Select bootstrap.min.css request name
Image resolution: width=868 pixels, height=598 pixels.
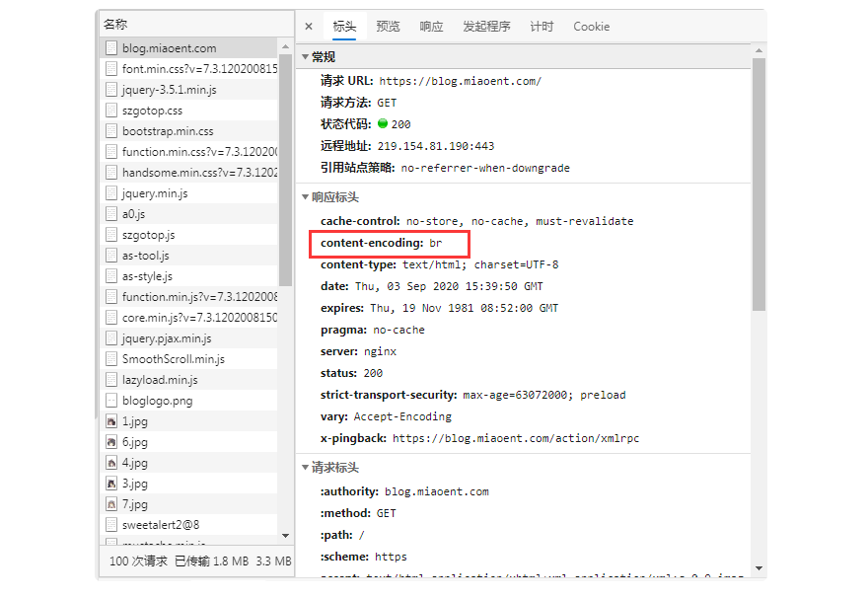[168, 131]
